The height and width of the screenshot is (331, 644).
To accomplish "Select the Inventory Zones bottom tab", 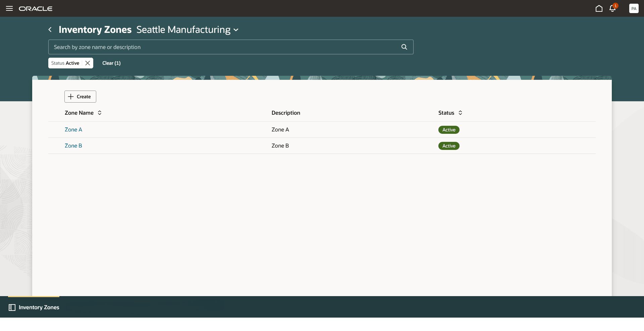I will click(x=34, y=307).
